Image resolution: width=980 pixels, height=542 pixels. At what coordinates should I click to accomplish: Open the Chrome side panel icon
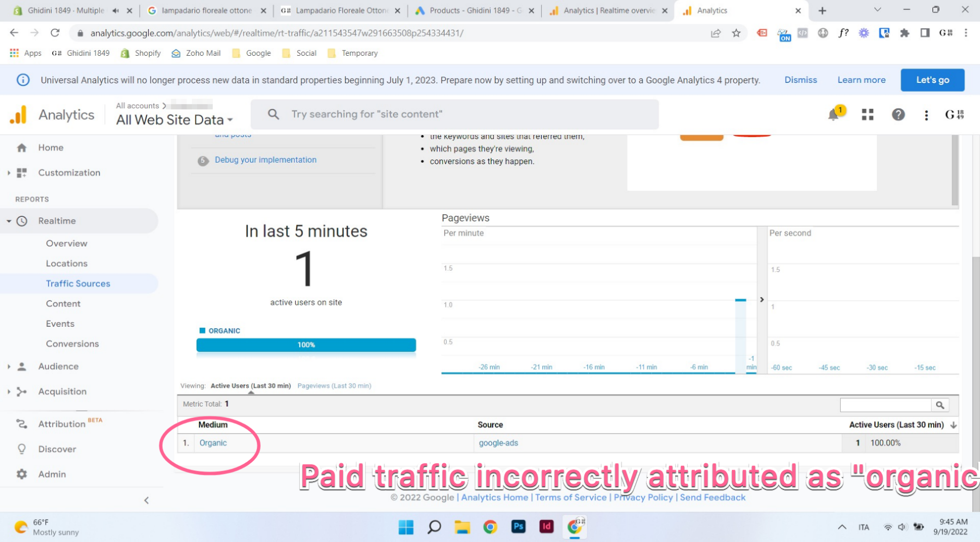(x=925, y=33)
